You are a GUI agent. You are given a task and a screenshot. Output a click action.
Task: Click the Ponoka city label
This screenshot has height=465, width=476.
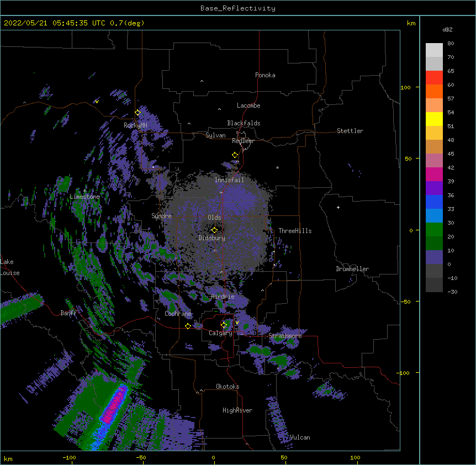(x=265, y=75)
